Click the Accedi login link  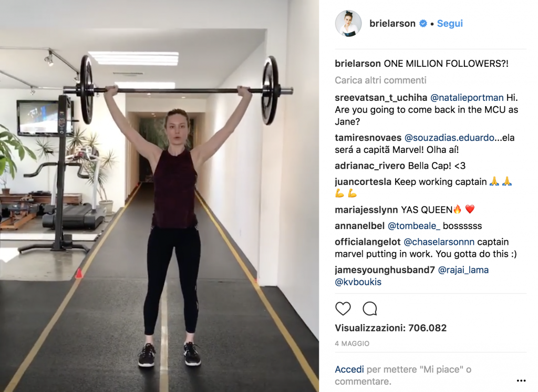(x=349, y=369)
